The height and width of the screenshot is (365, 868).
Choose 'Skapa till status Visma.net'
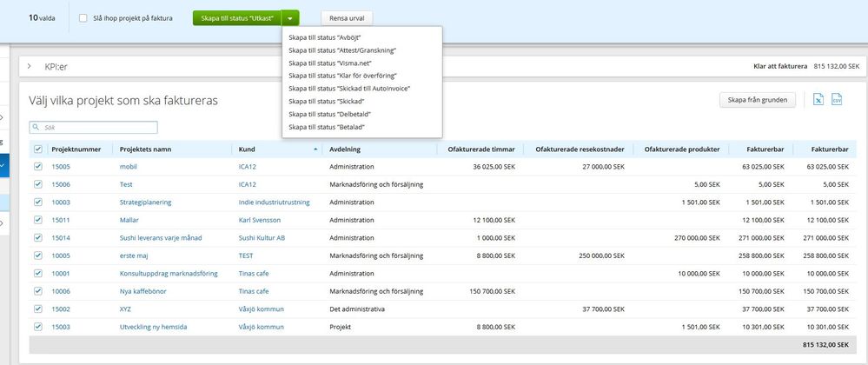(x=328, y=63)
